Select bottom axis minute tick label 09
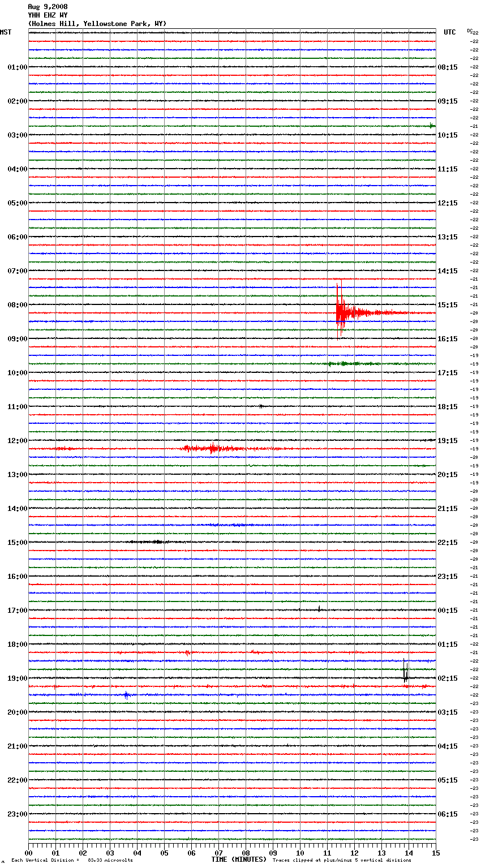481x868 pixels. (273, 853)
